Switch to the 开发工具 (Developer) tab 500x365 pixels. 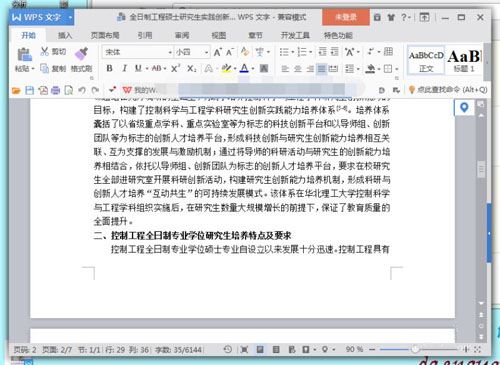[x=295, y=35]
